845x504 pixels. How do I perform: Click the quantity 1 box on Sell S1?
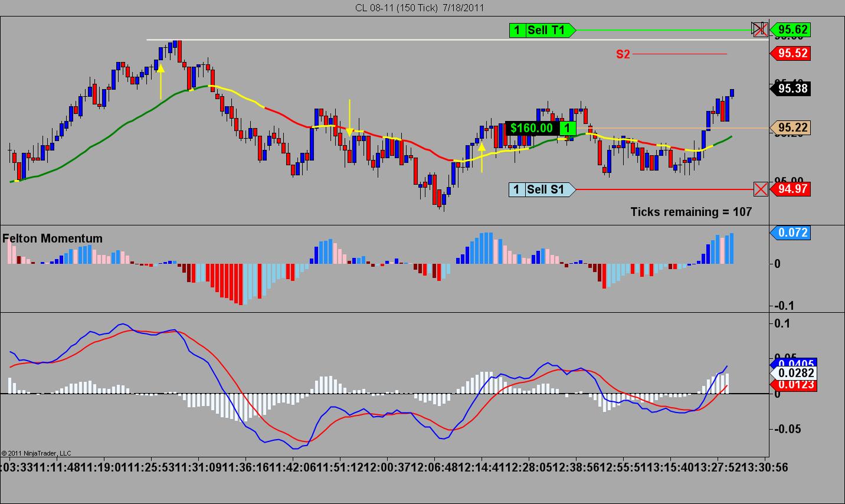point(517,189)
